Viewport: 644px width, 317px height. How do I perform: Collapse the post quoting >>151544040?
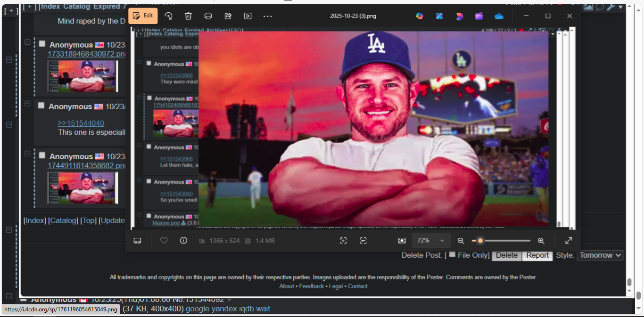pos(27,104)
